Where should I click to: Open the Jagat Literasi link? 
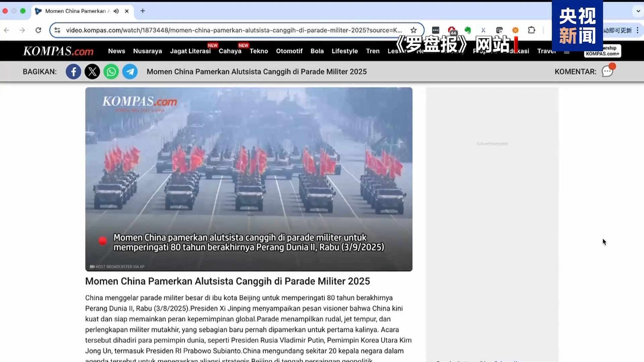click(190, 51)
